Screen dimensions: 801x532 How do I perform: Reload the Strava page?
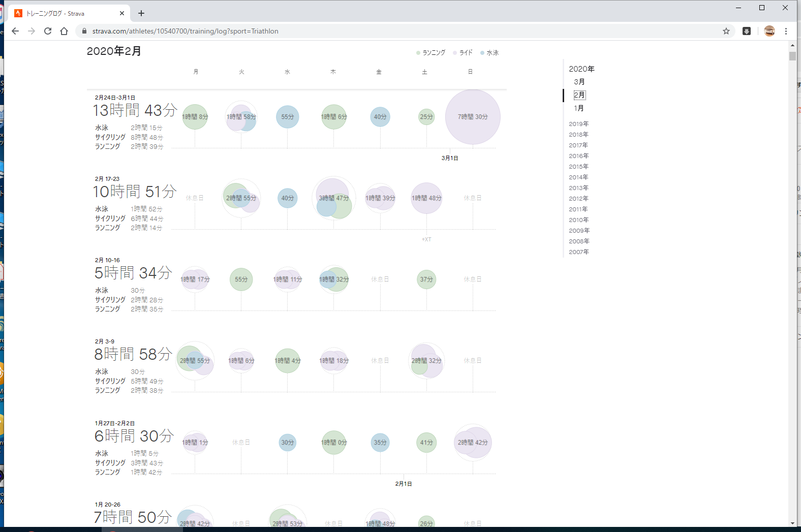48,31
